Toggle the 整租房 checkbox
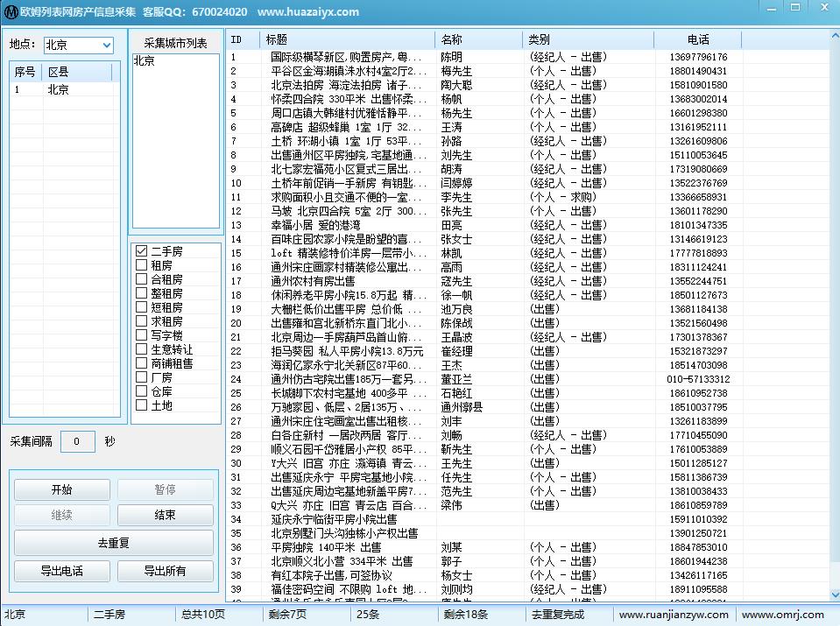The image size is (840, 626). [x=141, y=293]
